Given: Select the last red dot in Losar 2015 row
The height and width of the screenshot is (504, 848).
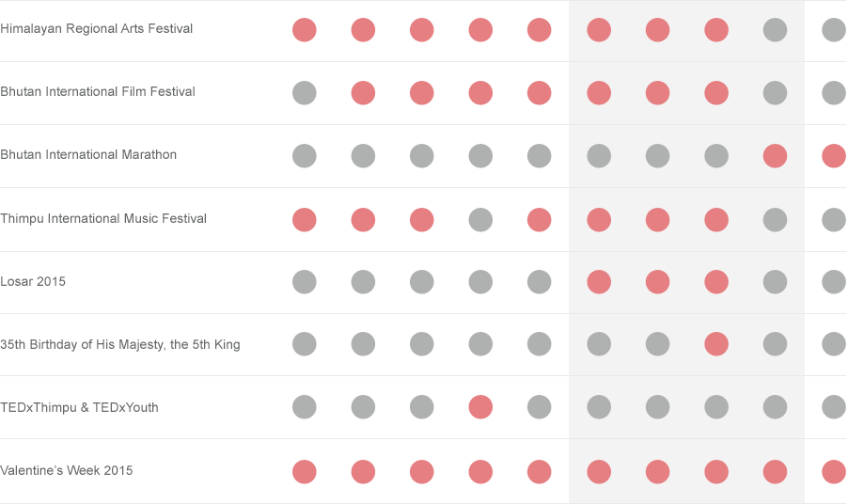Looking at the screenshot, I should coord(716,282).
